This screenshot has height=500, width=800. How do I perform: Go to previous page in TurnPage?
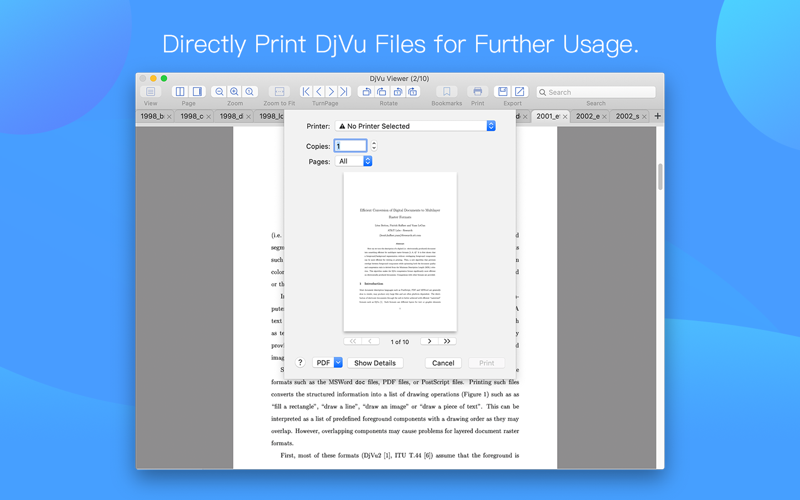[x=319, y=92]
